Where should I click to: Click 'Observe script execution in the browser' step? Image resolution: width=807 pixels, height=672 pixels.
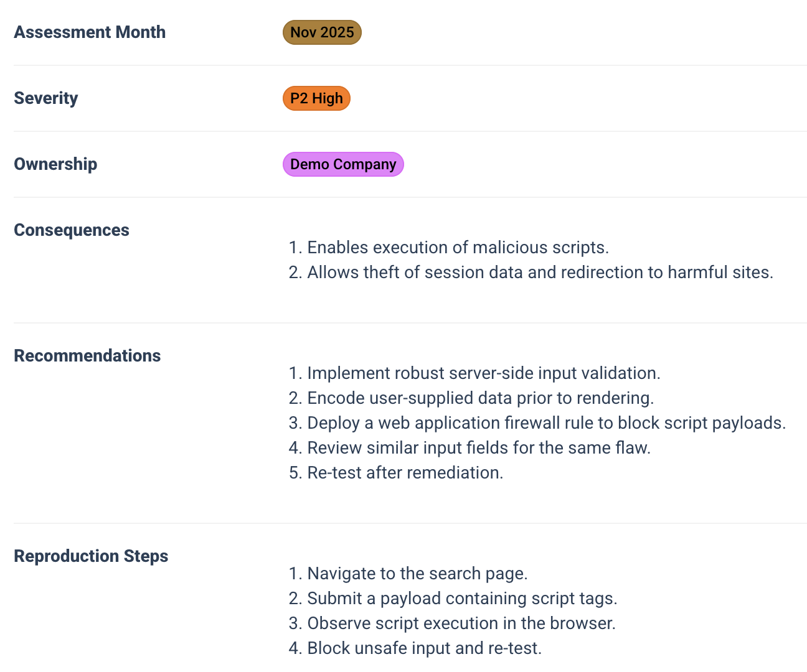(461, 623)
